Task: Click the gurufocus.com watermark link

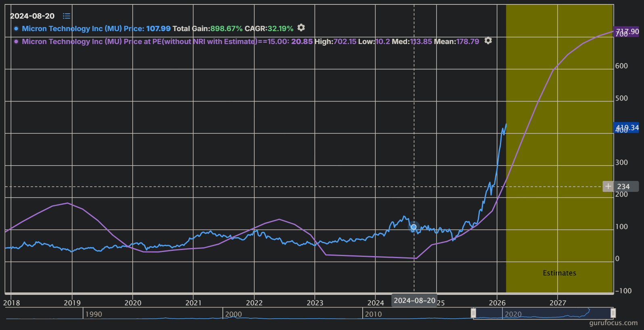Action: click(613, 323)
